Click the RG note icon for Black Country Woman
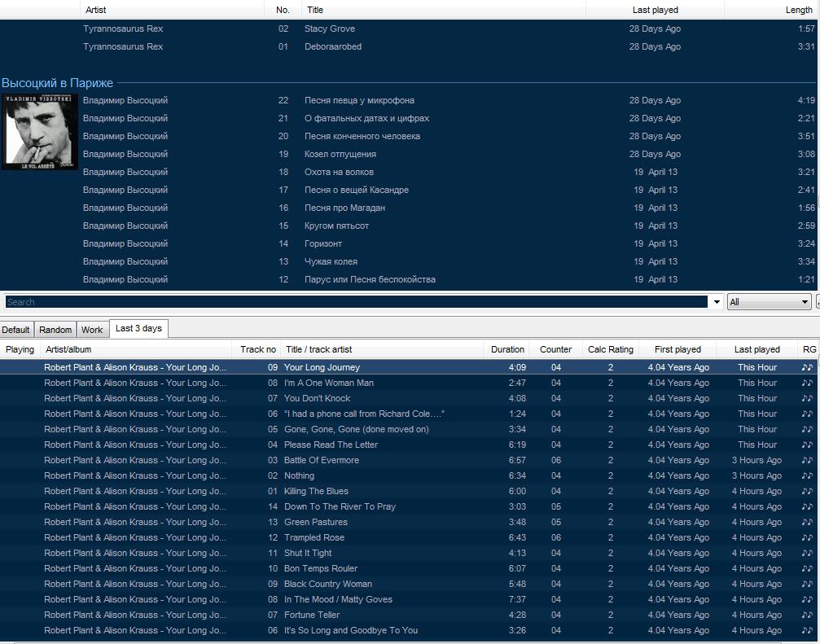820x644 pixels. point(807,584)
